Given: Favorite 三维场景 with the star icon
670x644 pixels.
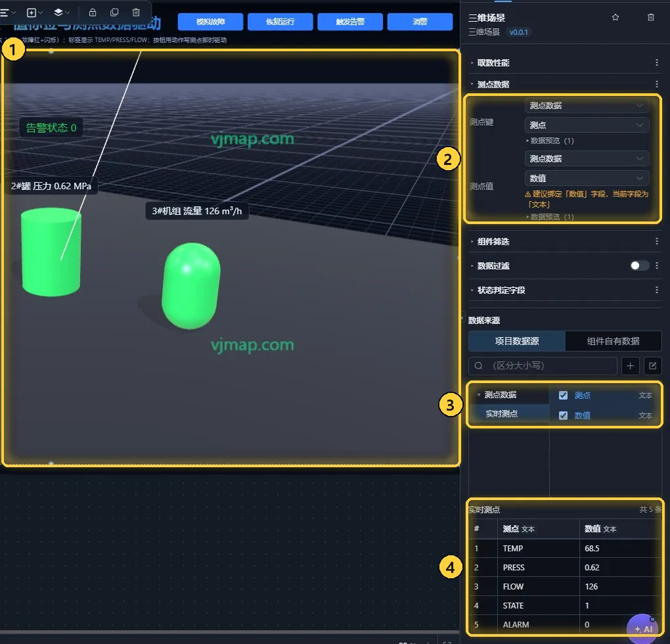Looking at the screenshot, I should (615, 17).
